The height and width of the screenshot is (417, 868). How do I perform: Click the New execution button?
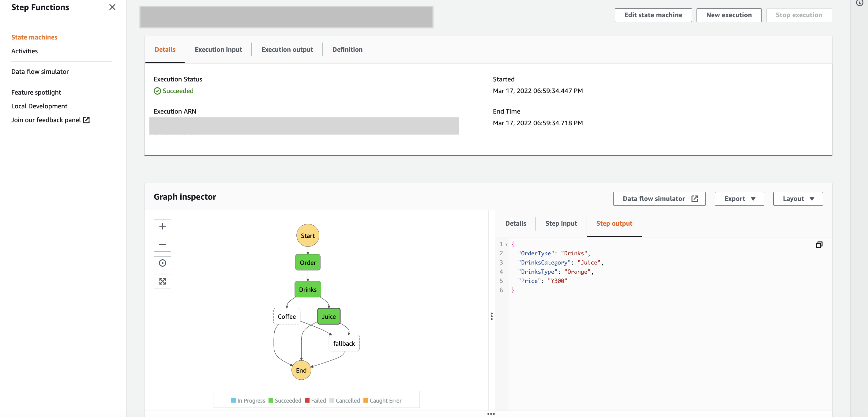tap(728, 14)
